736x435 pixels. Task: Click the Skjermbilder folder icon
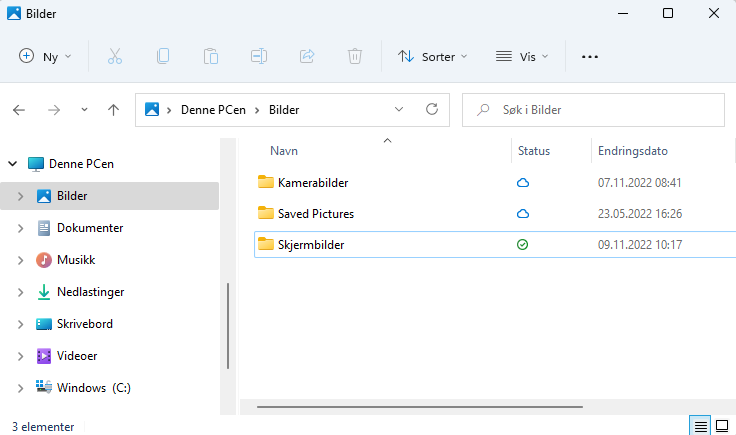[266, 244]
